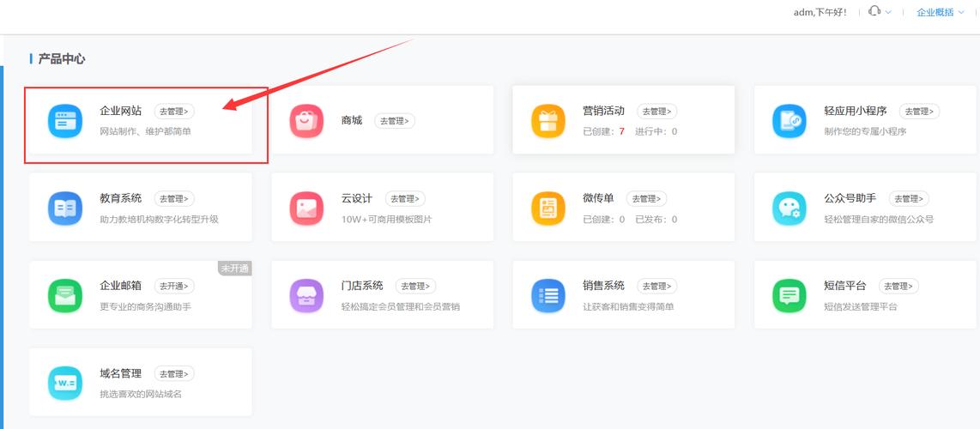980x429 pixels.
Task: Open the 轻应用小程序 phone icon
Action: pyautogui.click(x=789, y=121)
